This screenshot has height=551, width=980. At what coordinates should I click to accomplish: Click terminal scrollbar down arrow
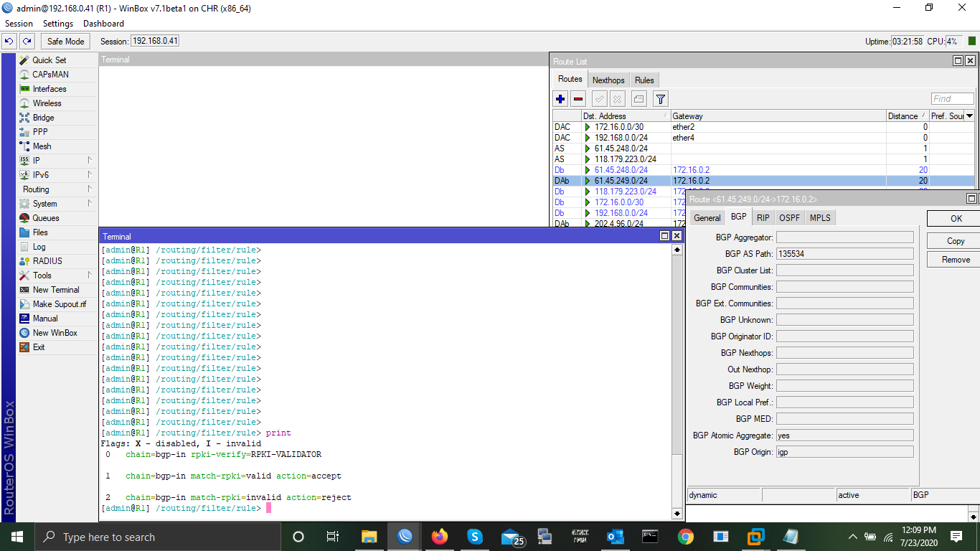coord(677,514)
